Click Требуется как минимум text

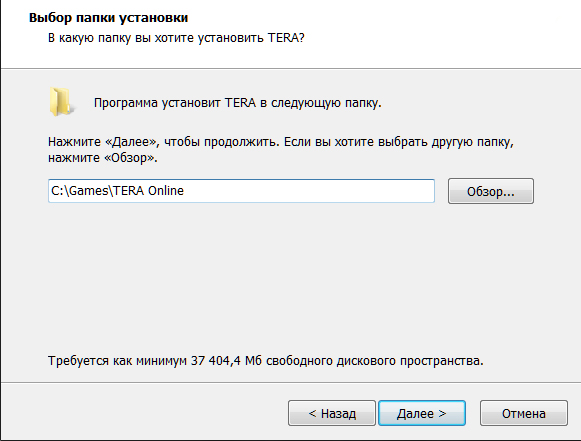pyautogui.click(x=117, y=361)
